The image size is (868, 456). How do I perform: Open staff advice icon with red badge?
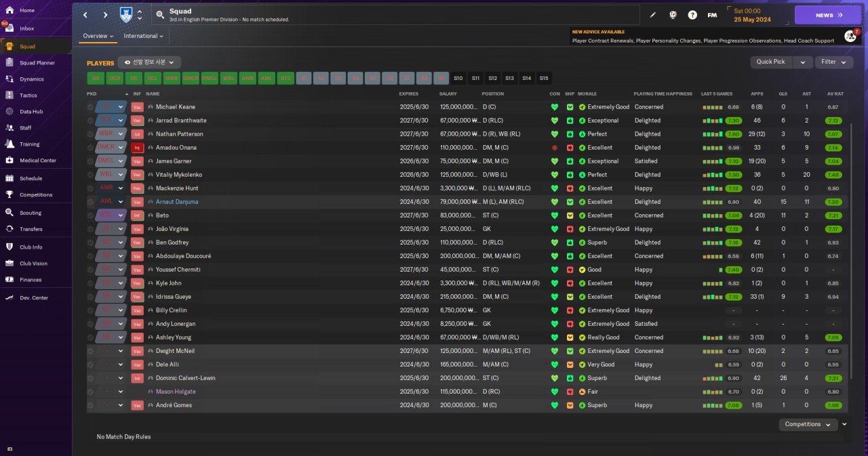coord(850,36)
